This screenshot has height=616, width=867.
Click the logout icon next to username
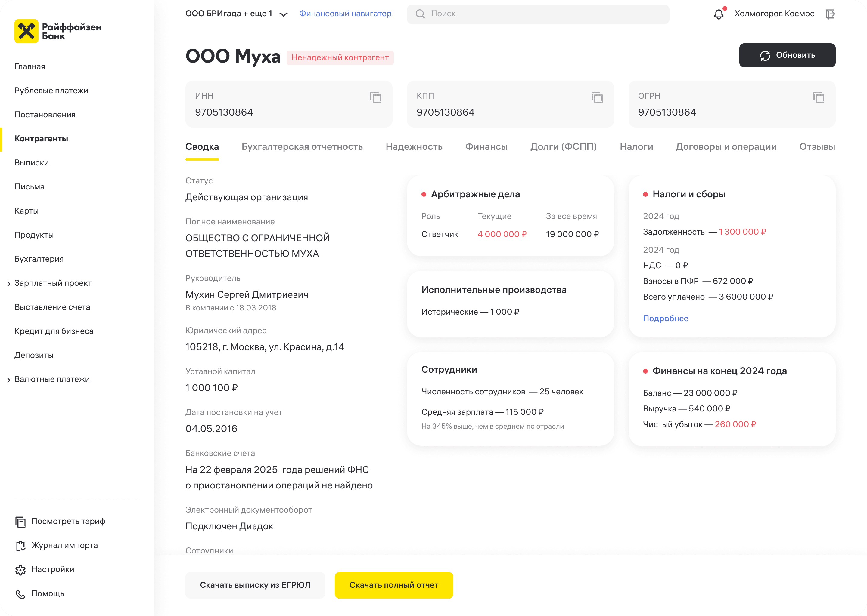(830, 14)
